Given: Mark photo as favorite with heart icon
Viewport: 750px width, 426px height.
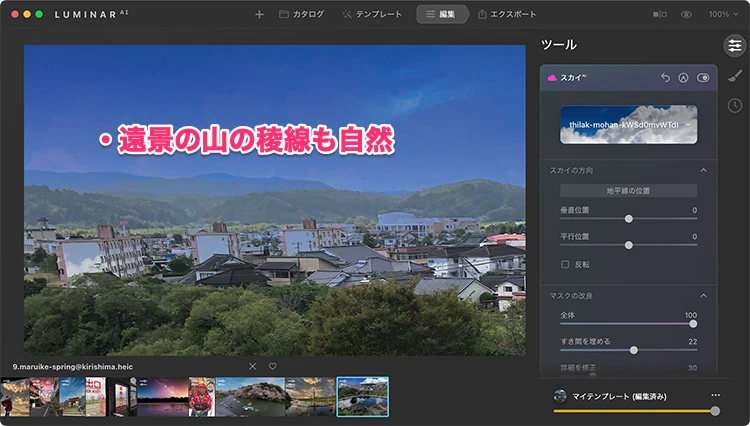Looking at the screenshot, I should tap(272, 366).
